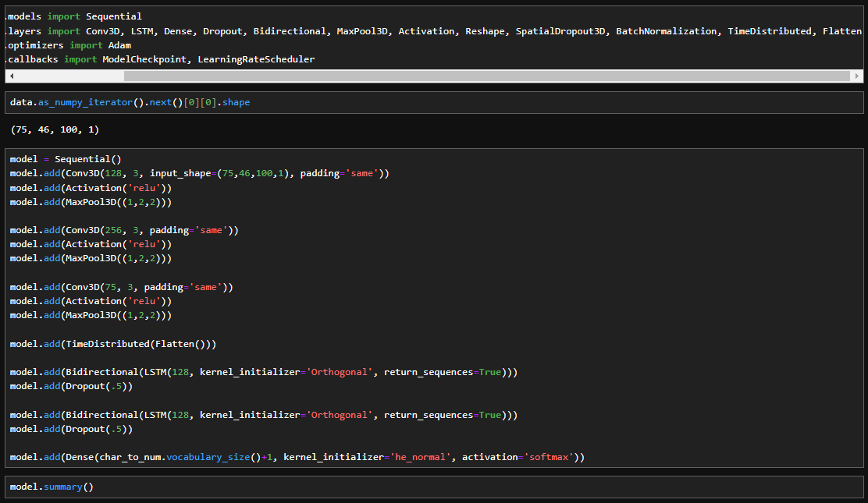Click the left scroll arrow in imports cell
This screenshot has width=868, height=503.
coord(11,76)
